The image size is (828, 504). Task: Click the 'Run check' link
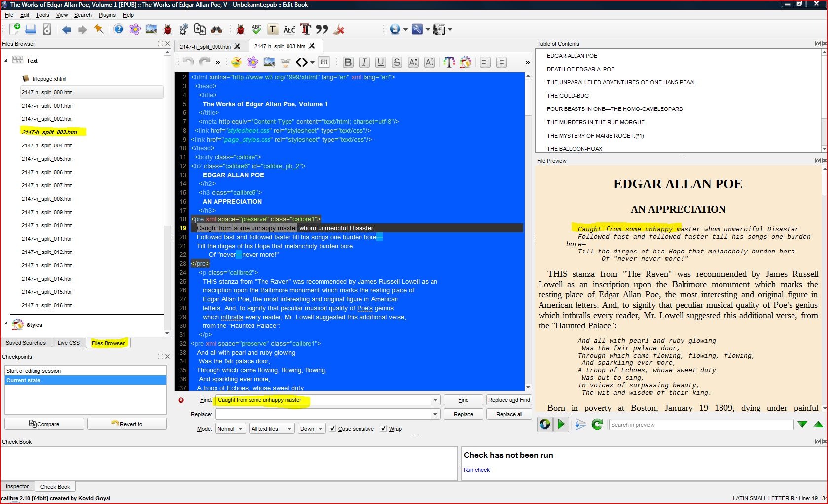pos(476,470)
